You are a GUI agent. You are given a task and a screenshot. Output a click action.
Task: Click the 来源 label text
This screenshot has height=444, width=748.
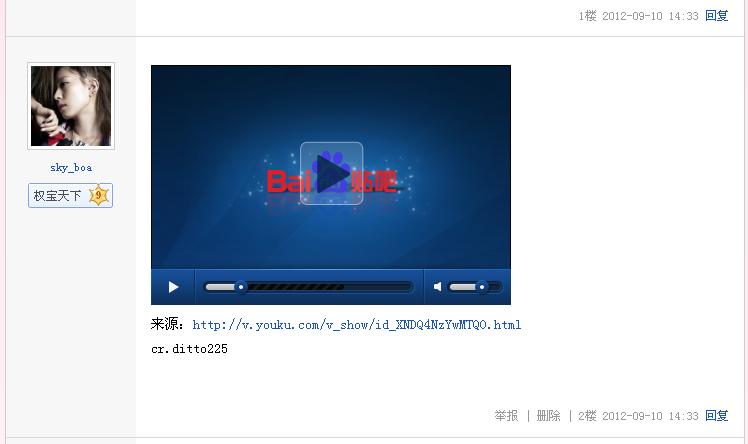pyautogui.click(x=167, y=324)
